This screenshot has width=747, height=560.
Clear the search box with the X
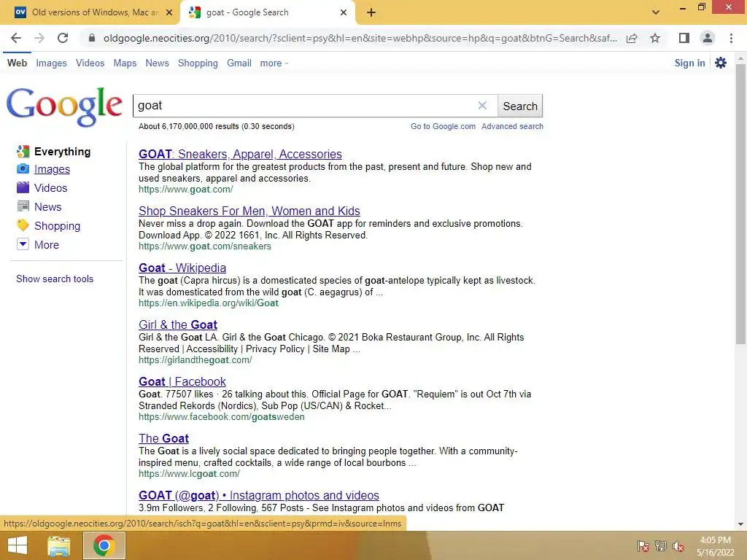482,105
